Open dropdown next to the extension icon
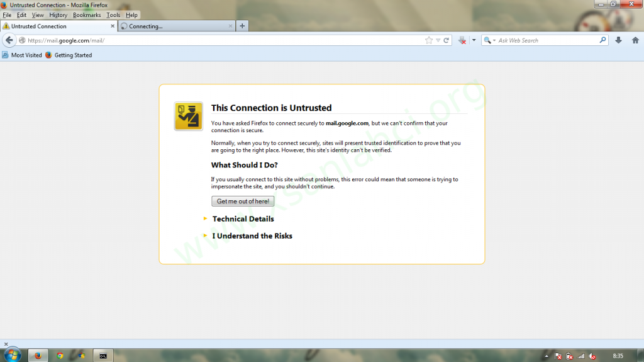 click(474, 40)
